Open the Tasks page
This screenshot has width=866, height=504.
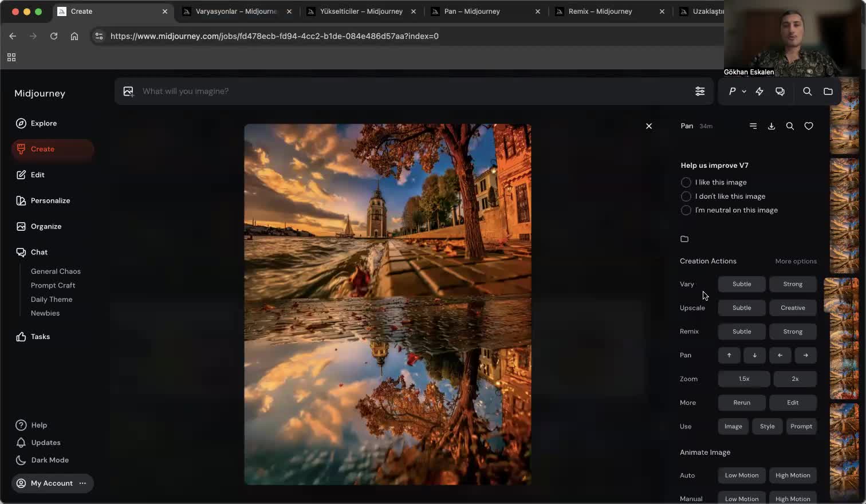[33, 337]
